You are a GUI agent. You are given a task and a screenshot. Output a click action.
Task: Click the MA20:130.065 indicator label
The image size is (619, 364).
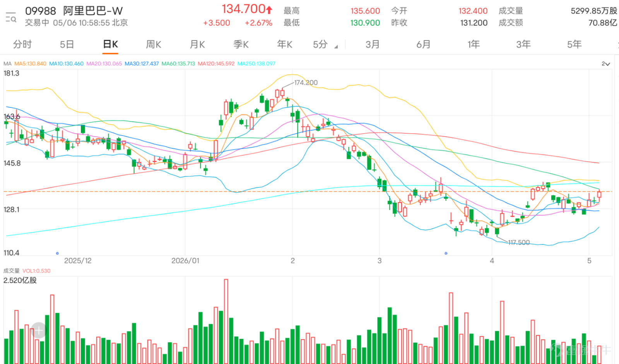tap(104, 64)
